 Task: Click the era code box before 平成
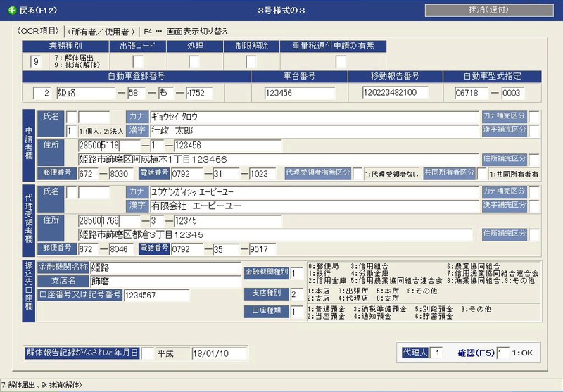coord(147,353)
